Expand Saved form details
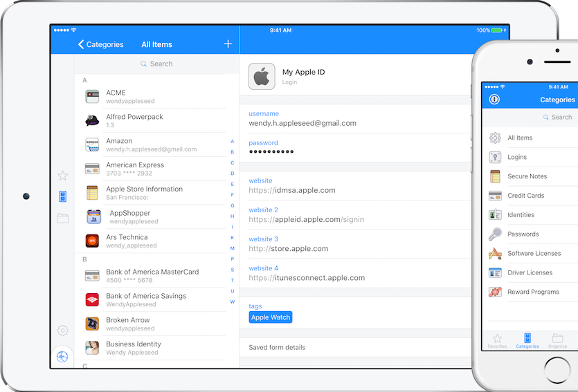The image size is (578, 392). point(355,347)
